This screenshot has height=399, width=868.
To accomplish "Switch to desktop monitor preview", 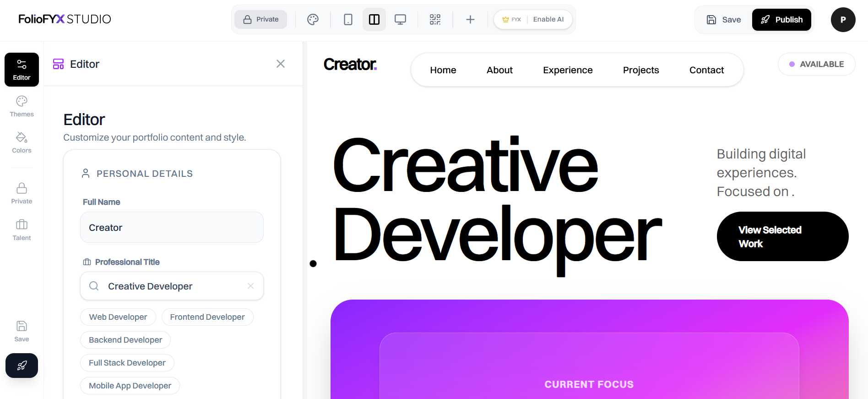I will (x=400, y=19).
